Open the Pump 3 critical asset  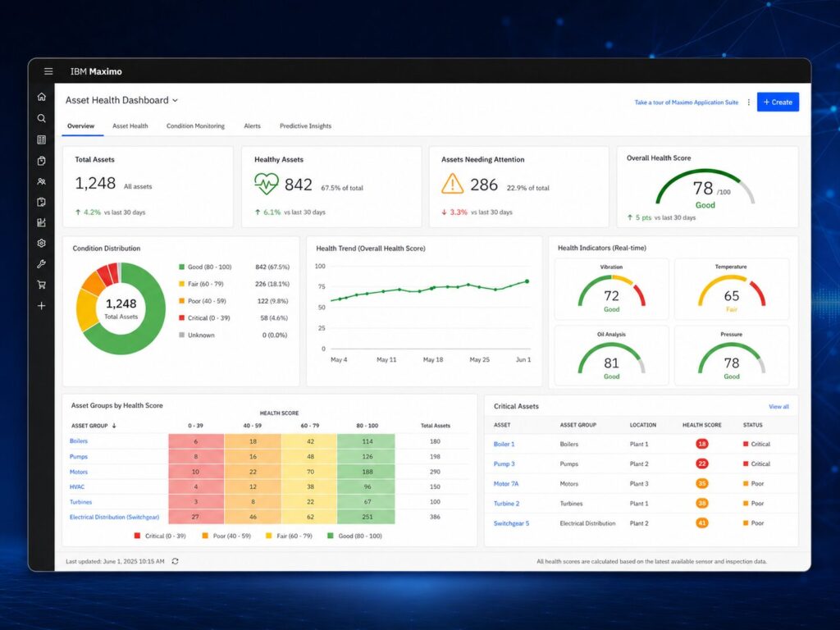pyautogui.click(x=504, y=464)
